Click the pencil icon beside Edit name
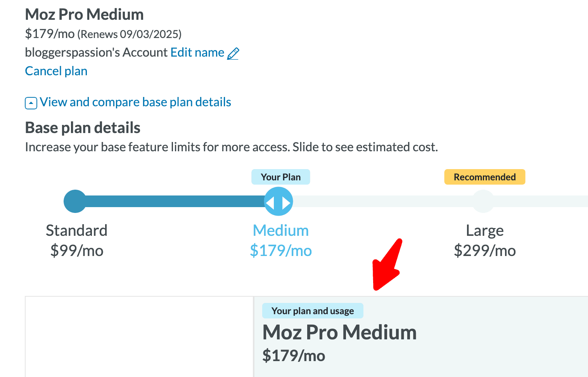Image resolution: width=588 pixels, height=377 pixels. click(x=233, y=53)
